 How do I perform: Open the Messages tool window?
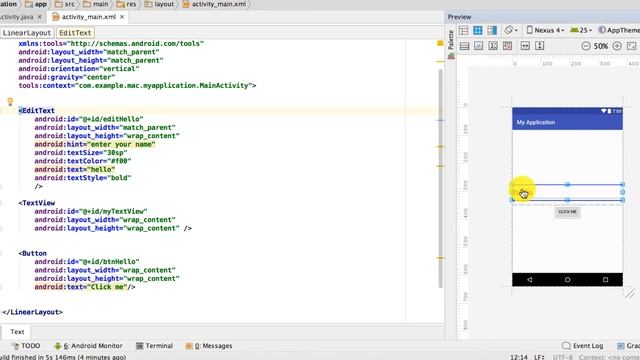tap(209, 346)
